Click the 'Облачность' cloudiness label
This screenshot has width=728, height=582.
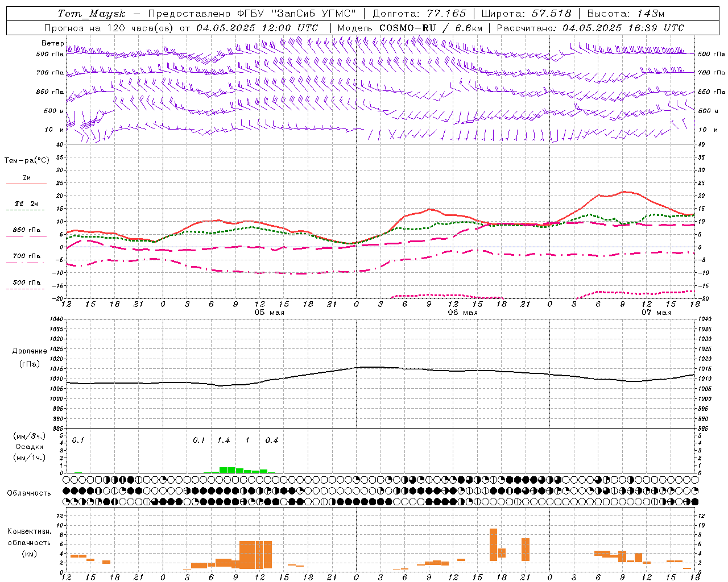(x=29, y=493)
